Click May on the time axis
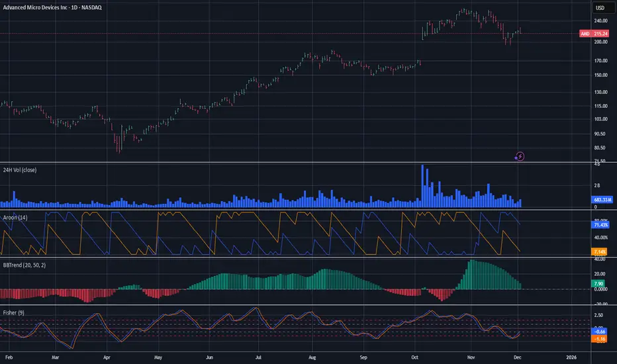This screenshot has width=617, height=364. (x=158, y=357)
